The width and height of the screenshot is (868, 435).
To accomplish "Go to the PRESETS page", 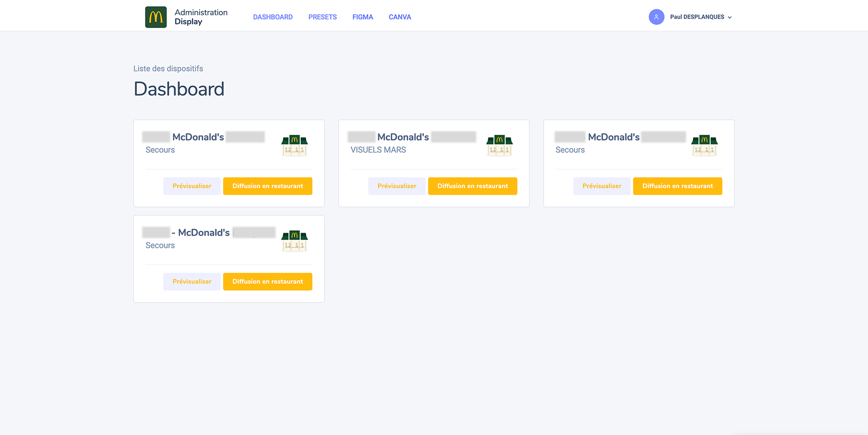I will [x=322, y=17].
